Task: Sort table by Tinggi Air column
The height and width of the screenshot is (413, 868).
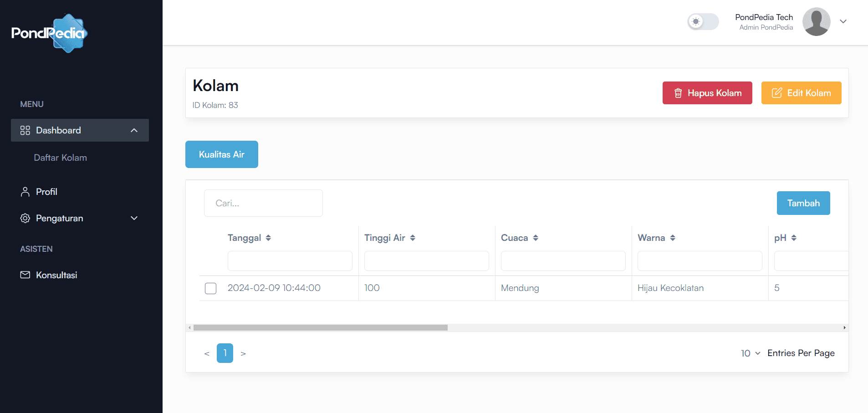Action: (x=413, y=238)
